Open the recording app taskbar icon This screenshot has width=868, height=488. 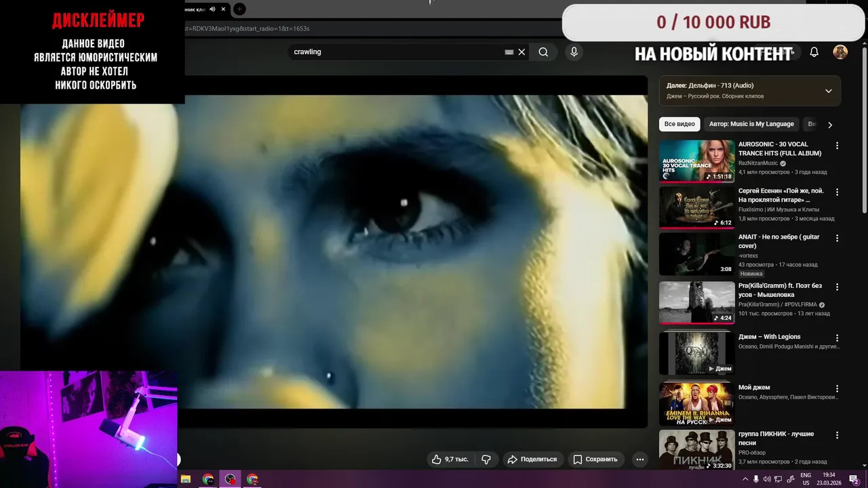point(231,479)
